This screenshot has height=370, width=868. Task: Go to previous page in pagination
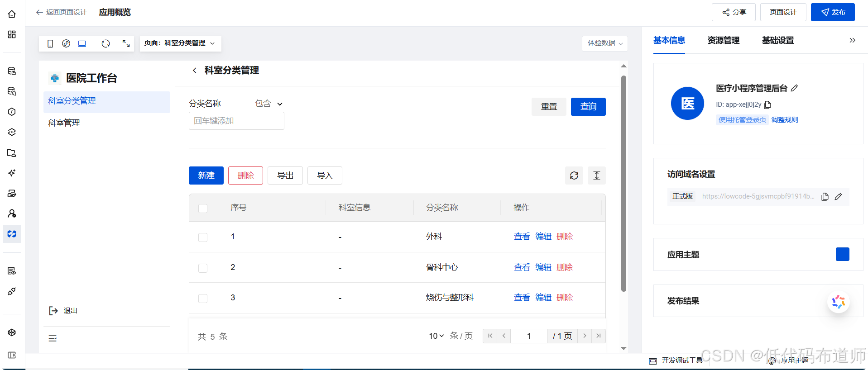tap(504, 336)
